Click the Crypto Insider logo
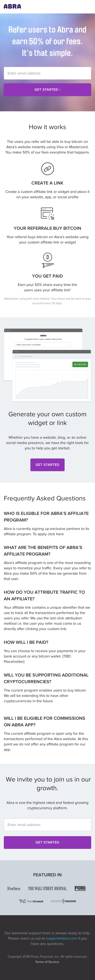 point(63,901)
